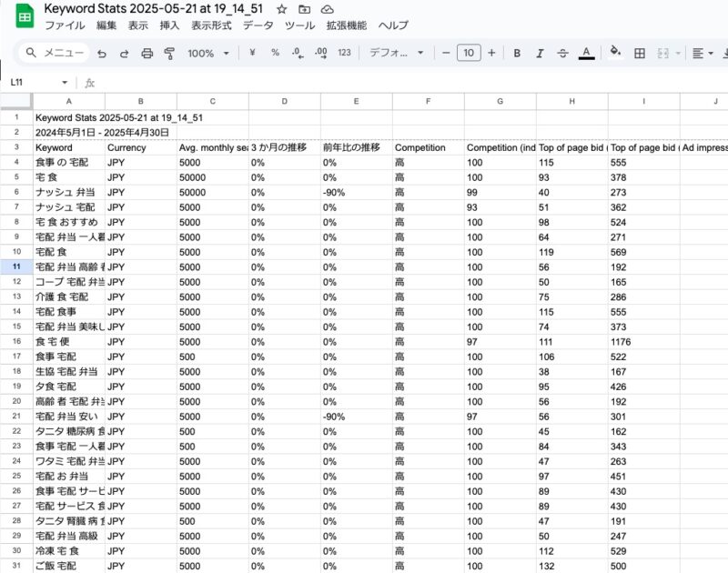The height and width of the screenshot is (573, 728).
Task: Check the cloud save status icon
Action: pyautogui.click(x=328, y=9)
